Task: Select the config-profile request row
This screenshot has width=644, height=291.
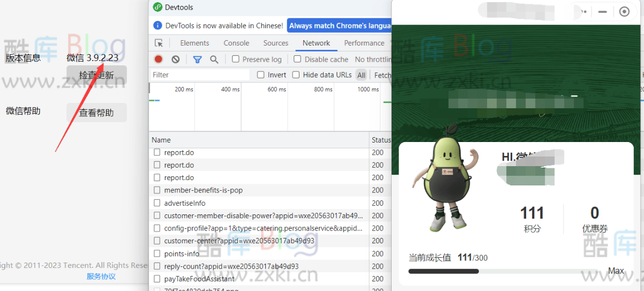Action: [259, 228]
